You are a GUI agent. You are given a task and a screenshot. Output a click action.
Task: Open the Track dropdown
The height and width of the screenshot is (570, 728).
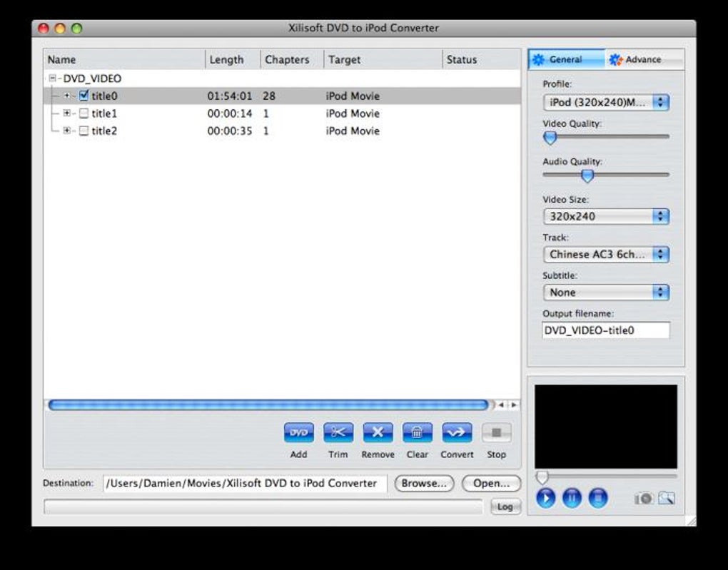click(606, 255)
